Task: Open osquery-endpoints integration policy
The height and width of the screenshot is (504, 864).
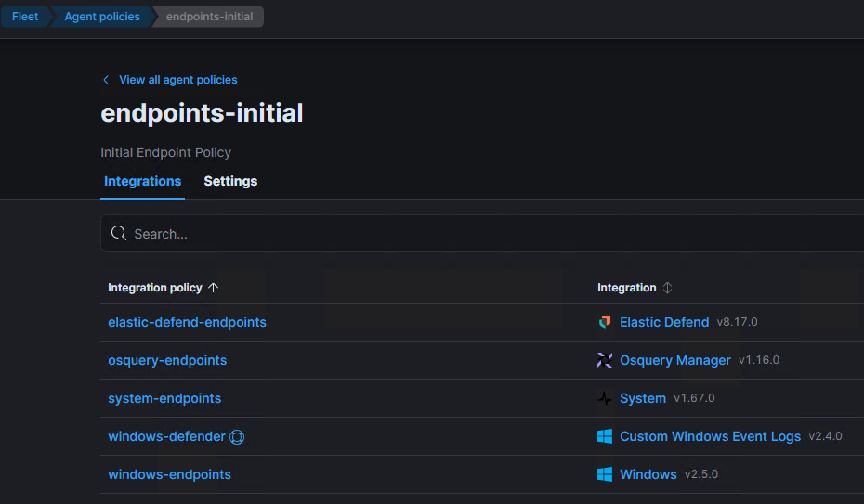Action: point(167,360)
